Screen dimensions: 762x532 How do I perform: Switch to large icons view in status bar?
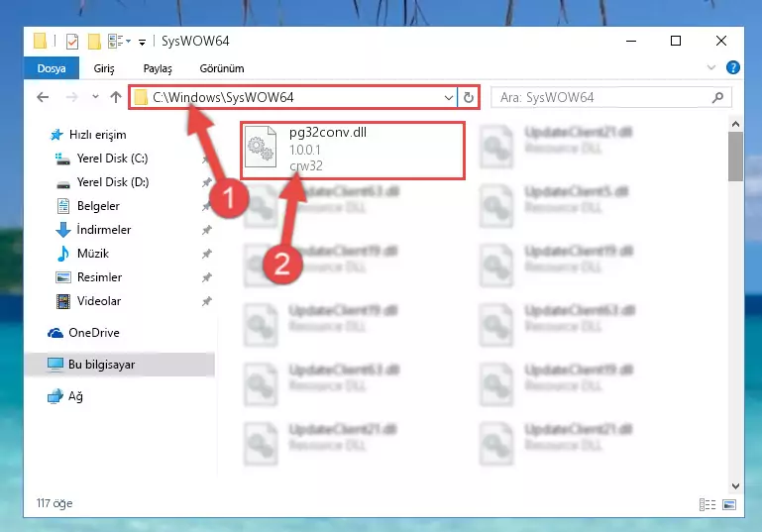729,504
